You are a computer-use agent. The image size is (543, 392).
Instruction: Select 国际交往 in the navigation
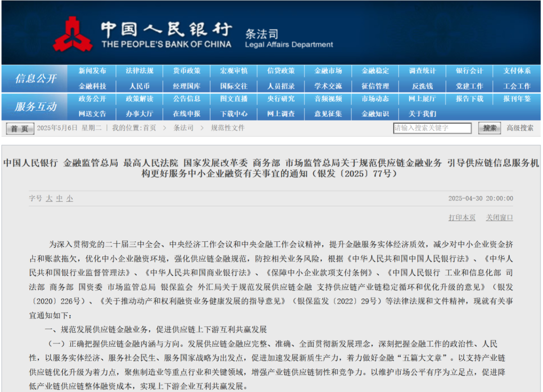234,86
